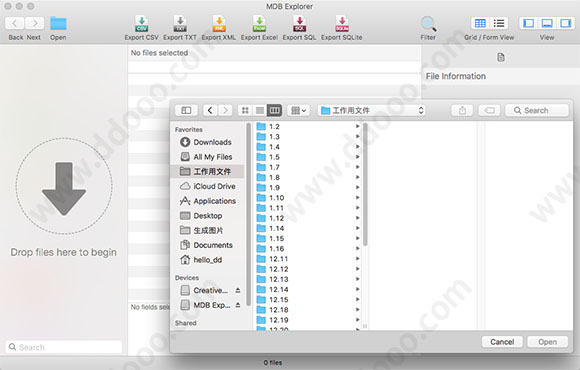Screen dimensions: 580x370
Task: Click the Export SQLite toolbar icon
Action: (x=342, y=24)
